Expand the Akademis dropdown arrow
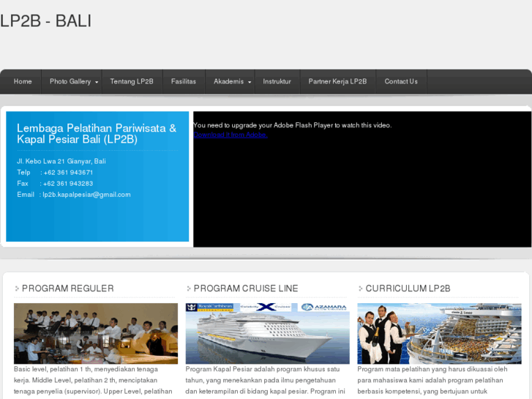The height and width of the screenshot is (399, 532). (x=250, y=82)
